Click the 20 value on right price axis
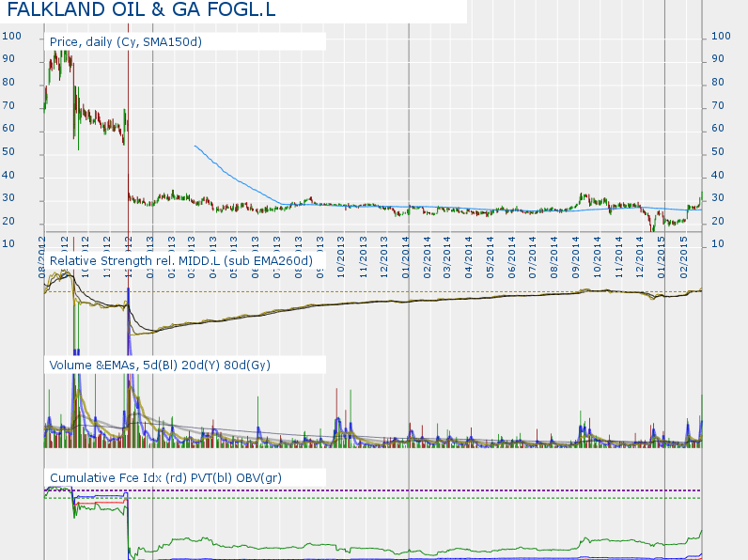The height and width of the screenshot is (560, 748). [718, 222]
